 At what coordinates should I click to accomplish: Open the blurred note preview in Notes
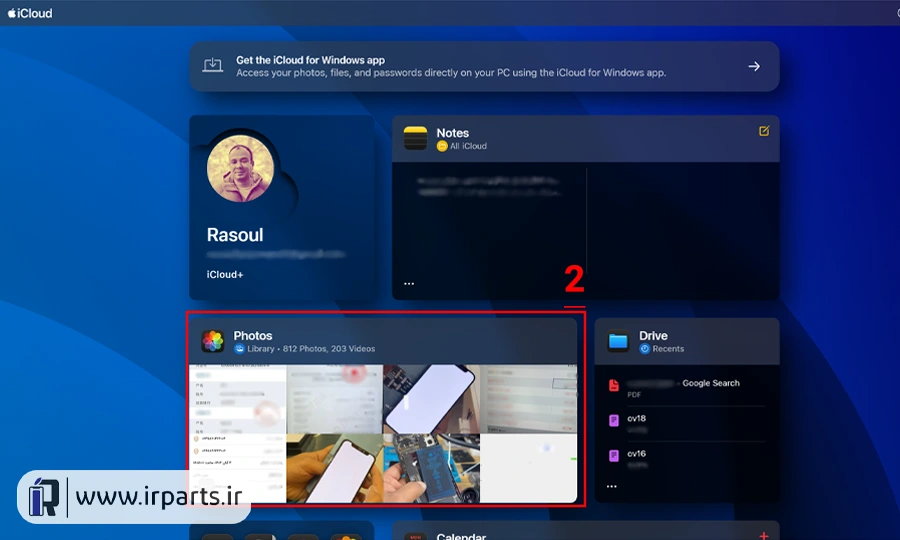click(488, 187)
